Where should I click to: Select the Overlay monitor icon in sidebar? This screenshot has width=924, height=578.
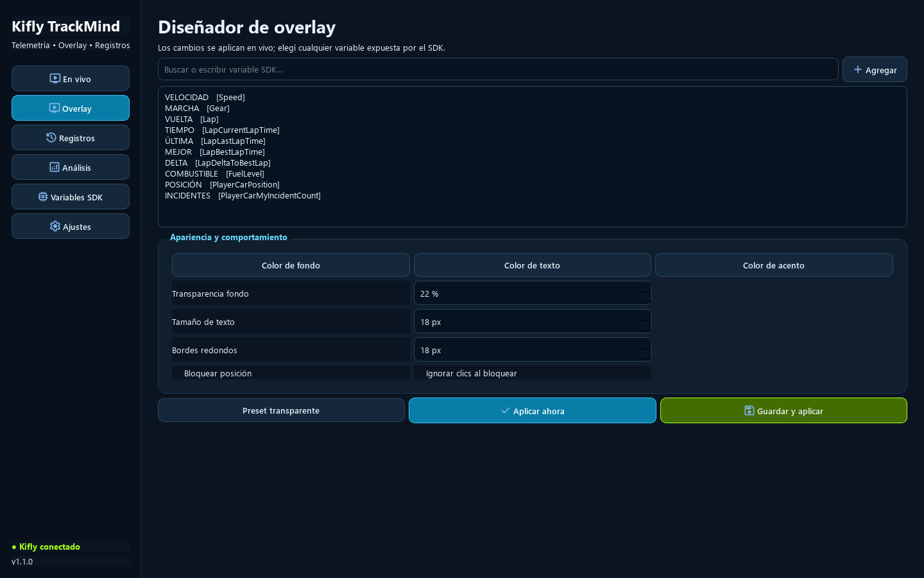55,108
